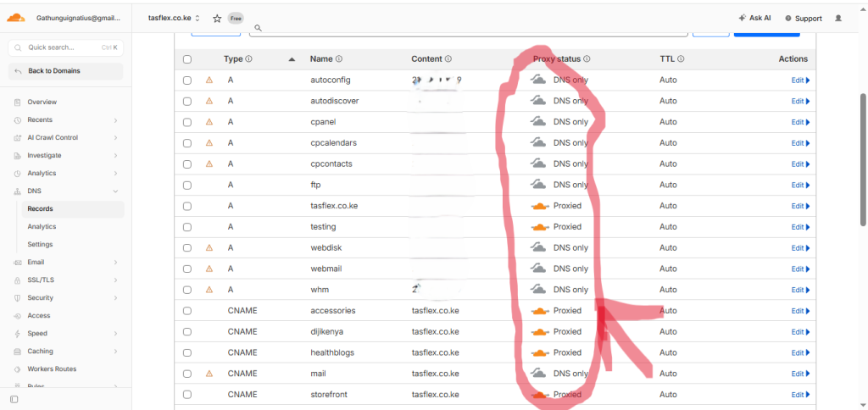868x410 pixels.
Task: Click warning icon on whm row
Action: (209, 290)
